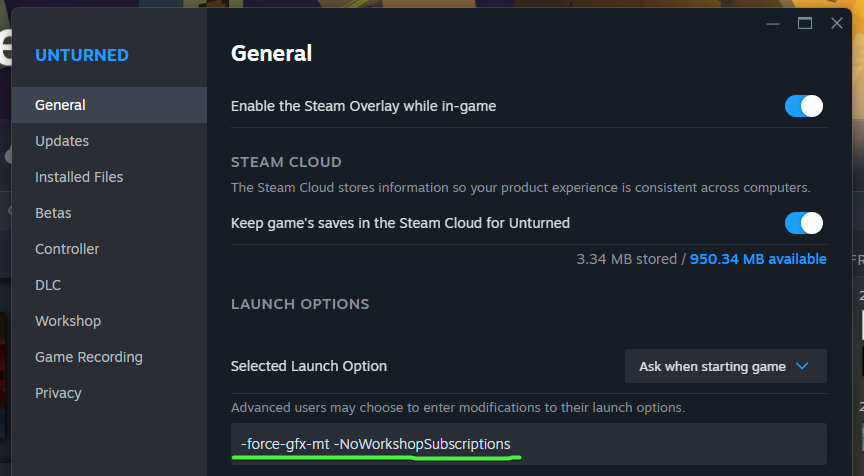Open the General settings tab
Viewport: 864px width, 476px height.
click(x=60, y=105)
